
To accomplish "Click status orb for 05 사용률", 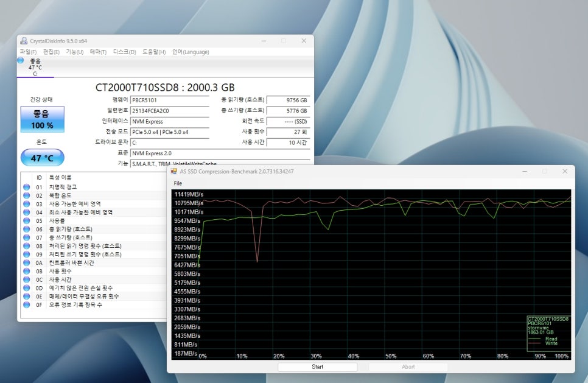I will click(27, 220).
